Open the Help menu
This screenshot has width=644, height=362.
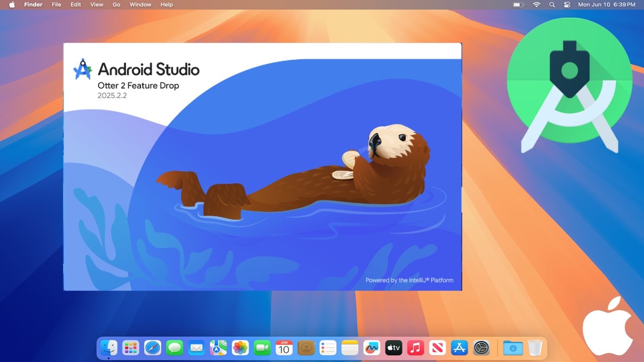(167, 5)
